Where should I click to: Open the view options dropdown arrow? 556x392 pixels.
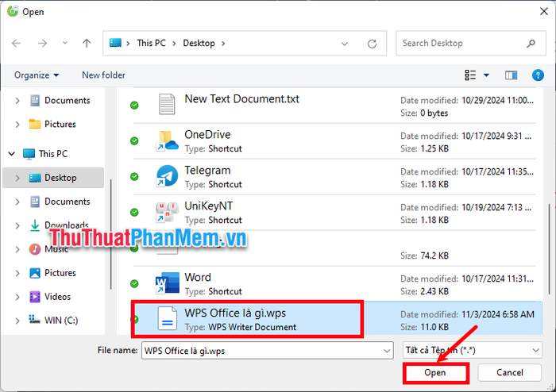click(x=486, y=75)
